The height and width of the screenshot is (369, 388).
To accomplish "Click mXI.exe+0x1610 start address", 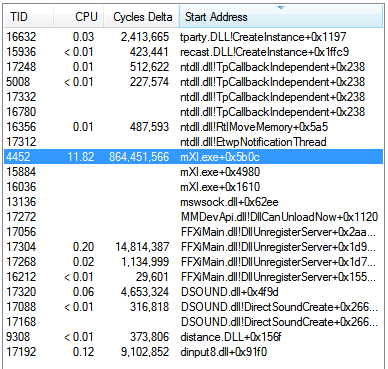I will (220, 187).
